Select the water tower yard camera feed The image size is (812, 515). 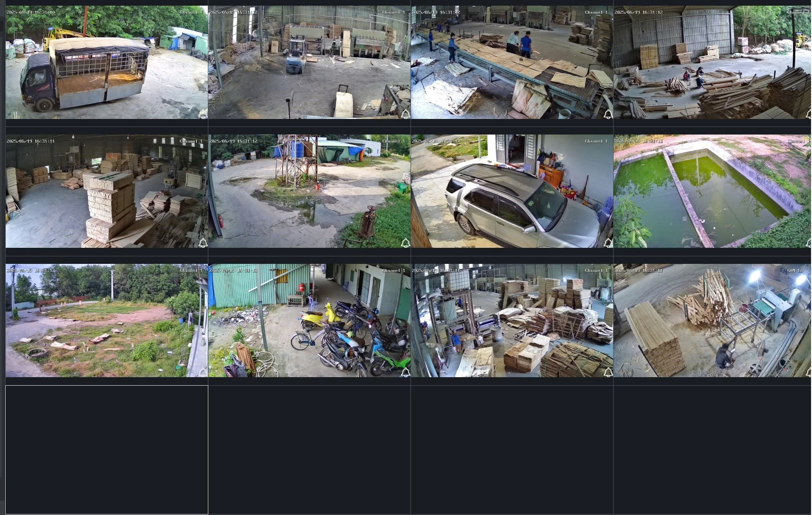pyautogui.click(x=309, y=191)
